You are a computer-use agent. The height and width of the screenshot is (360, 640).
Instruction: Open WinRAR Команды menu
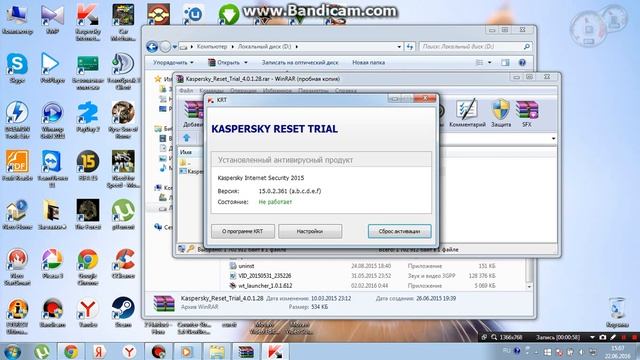click(211, 91)
